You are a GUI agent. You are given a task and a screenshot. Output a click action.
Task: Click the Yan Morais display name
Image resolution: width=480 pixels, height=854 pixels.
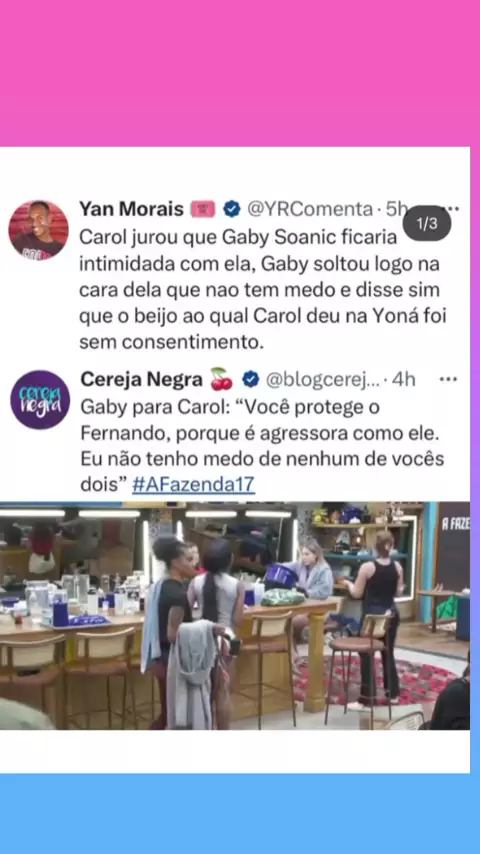[x=131, y=209]
